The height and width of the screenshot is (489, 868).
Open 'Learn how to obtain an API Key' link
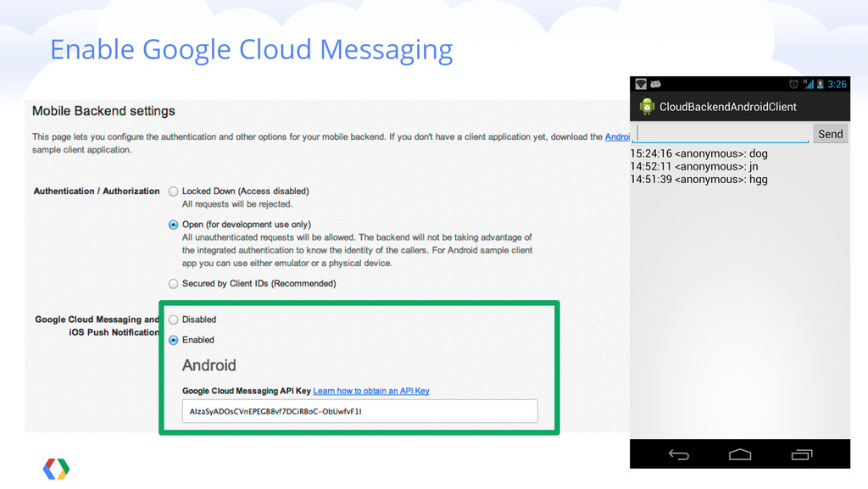tap(371, 391)
